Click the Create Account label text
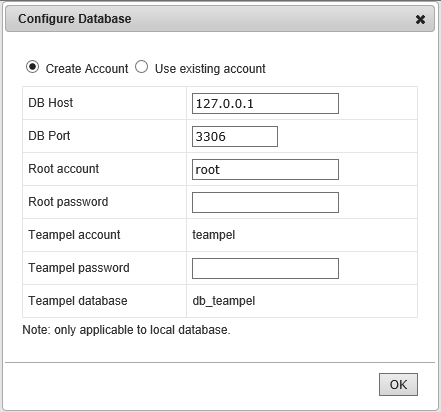 click(x=87, y=69)
